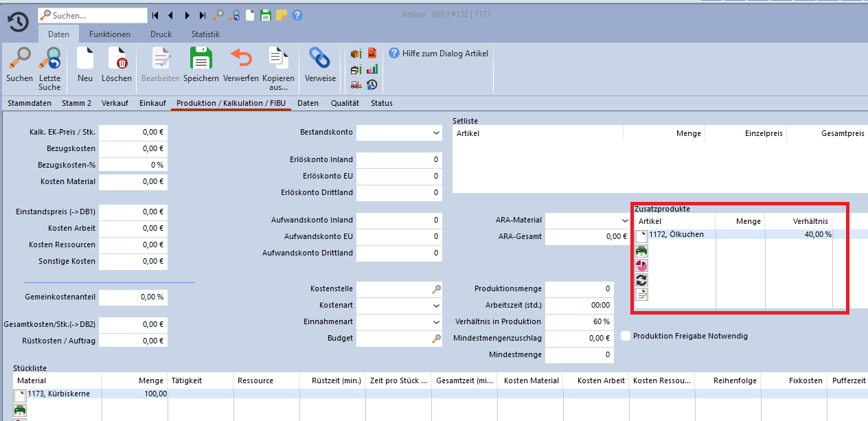Open the Kostenart dropdown
This screenshot has height=421, width=868.
pyautogui.click(x=436, y=306)
